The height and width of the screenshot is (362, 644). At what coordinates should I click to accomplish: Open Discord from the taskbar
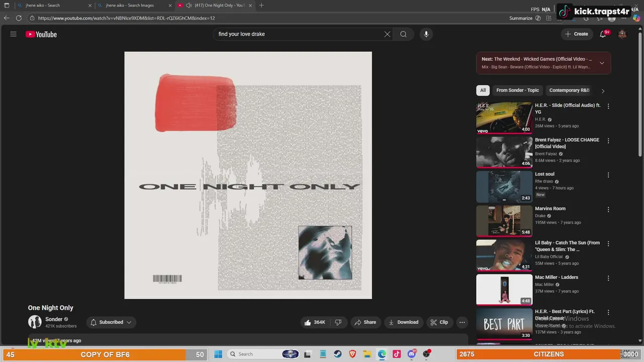point(412,354)
